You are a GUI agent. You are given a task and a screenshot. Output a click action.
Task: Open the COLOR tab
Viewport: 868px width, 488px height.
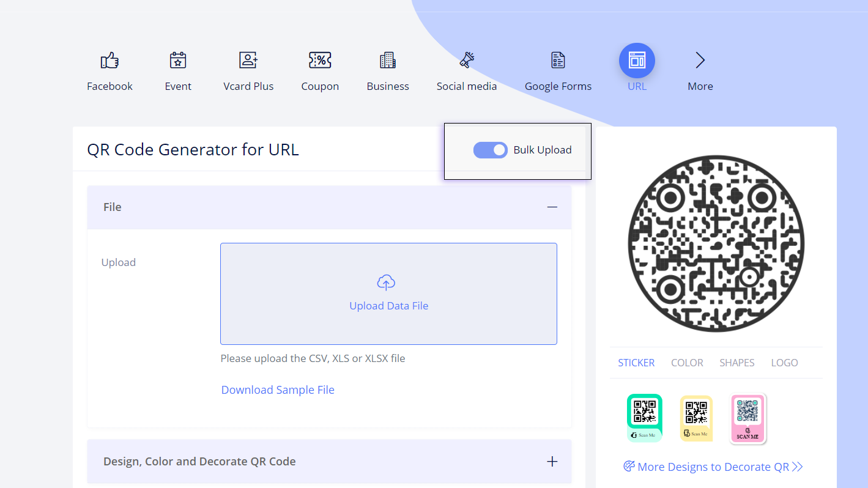[687, 363]
